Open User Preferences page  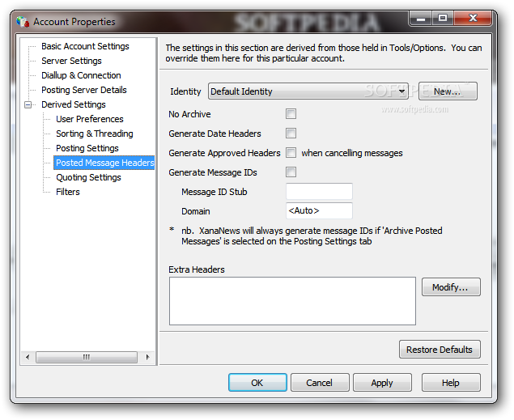pyautogui.click(x=90, y=119)
